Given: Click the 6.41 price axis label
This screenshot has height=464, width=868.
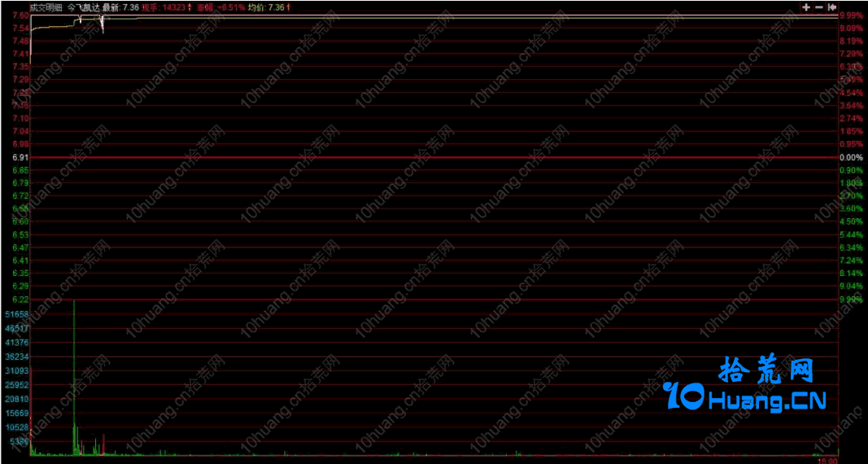Looking at the screenshot, I should [x=20, y=260].
